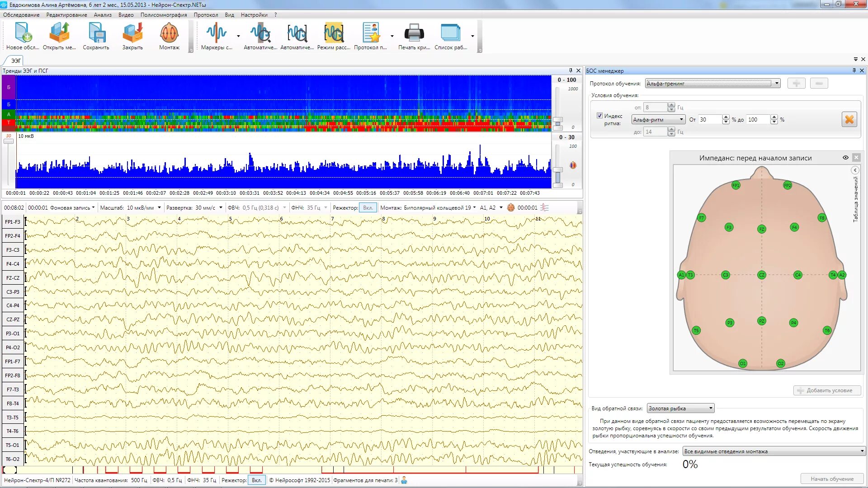Click the New examination toolbar icon

[23, 33]
